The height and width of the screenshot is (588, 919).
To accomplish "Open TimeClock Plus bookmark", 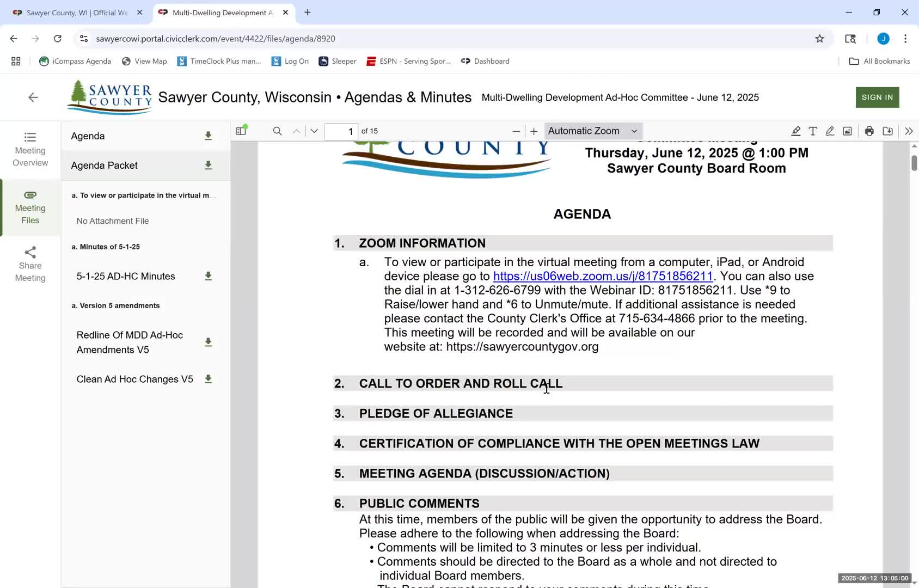I will pos(219,62).
